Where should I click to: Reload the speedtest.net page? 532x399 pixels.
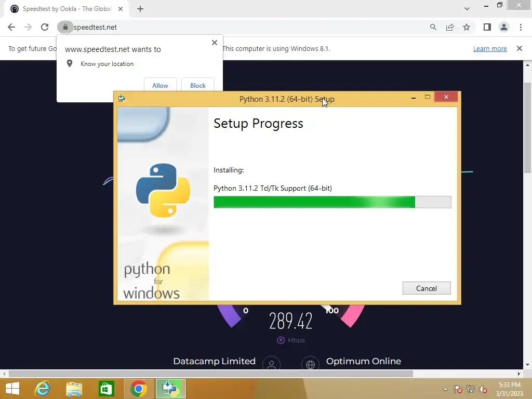point(45,27)
